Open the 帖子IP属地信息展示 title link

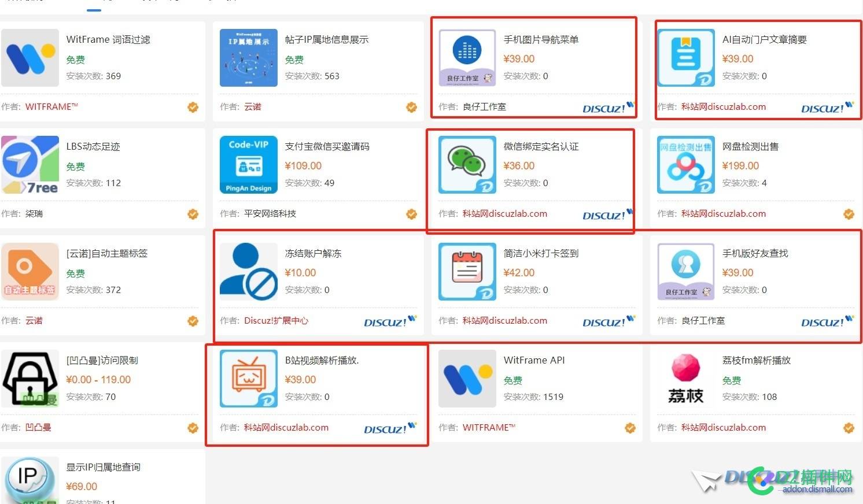(x=327, y=39)
